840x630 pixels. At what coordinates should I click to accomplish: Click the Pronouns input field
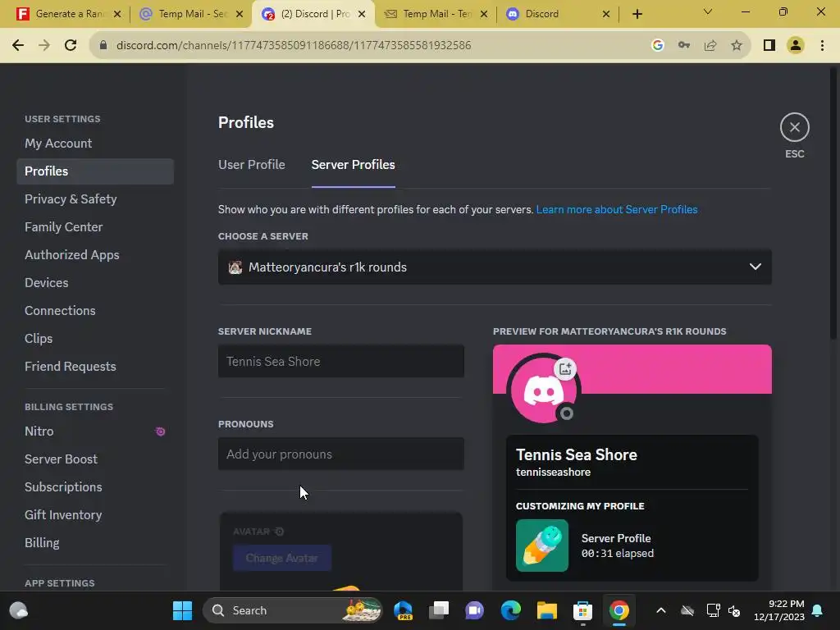340,454
